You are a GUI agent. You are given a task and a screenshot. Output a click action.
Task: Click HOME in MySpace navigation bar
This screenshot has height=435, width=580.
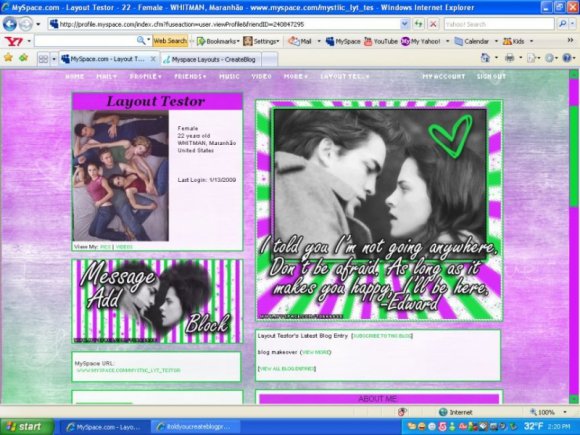pyautogui.click(x=75, y=77)
